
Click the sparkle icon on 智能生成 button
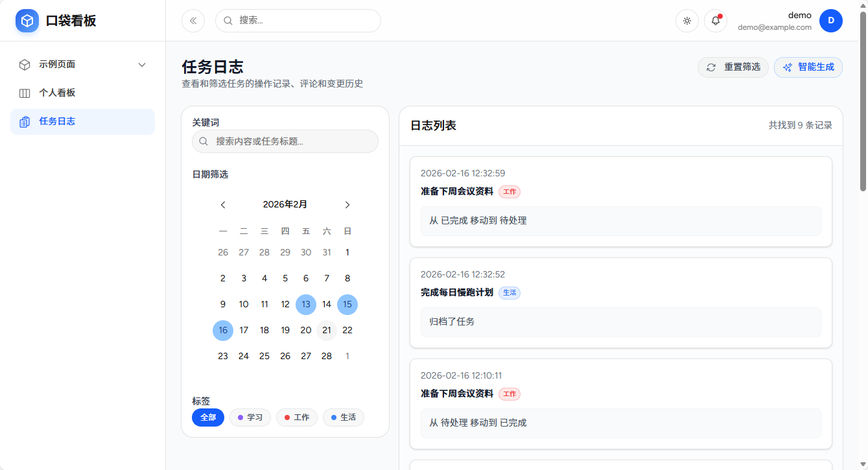(x=787, y=67)
